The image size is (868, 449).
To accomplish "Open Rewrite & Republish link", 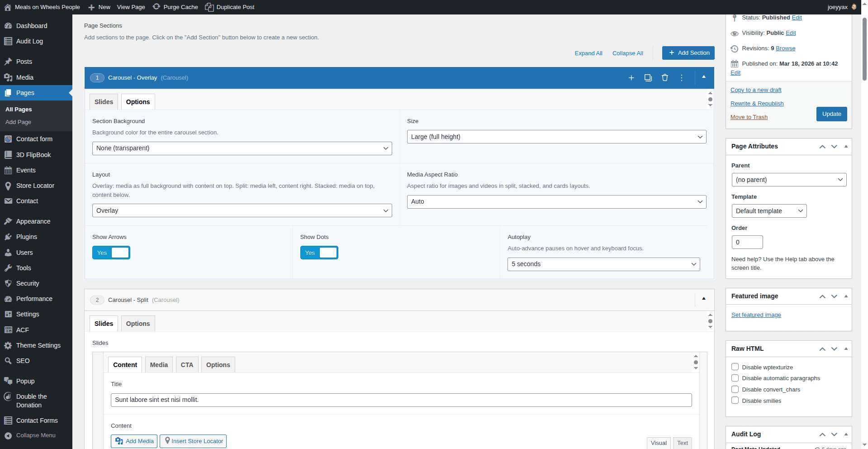I will coord(757,103).
